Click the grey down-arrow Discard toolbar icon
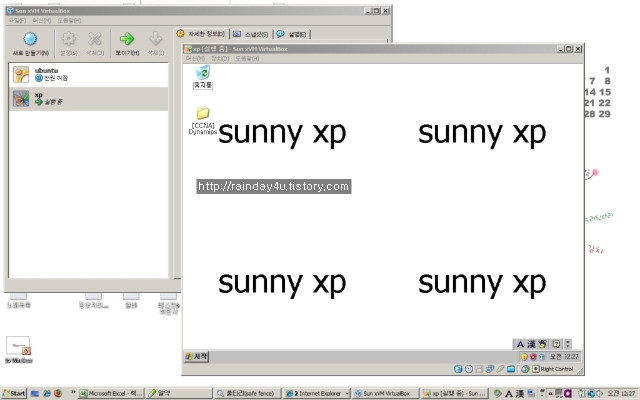 pyautogui.click(x=156, y=39)
